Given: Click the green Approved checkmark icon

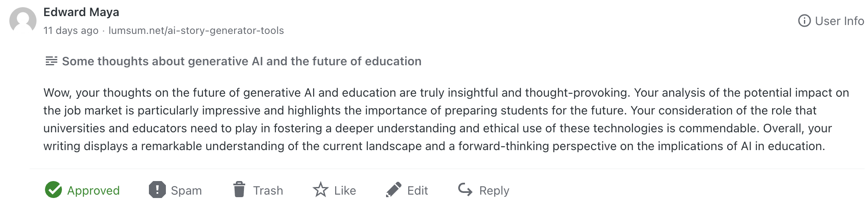Looking at the screenshot, I should (x=53, y=190).
